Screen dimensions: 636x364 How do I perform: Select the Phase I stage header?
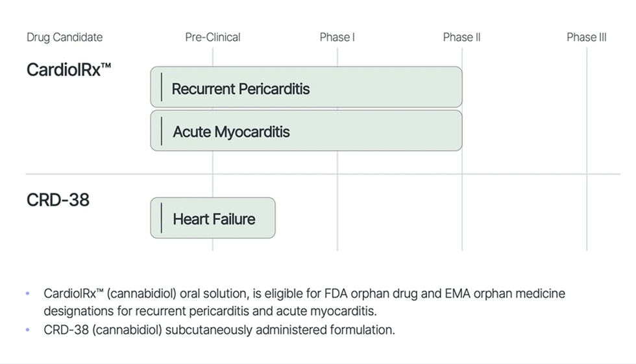[337, 37]
